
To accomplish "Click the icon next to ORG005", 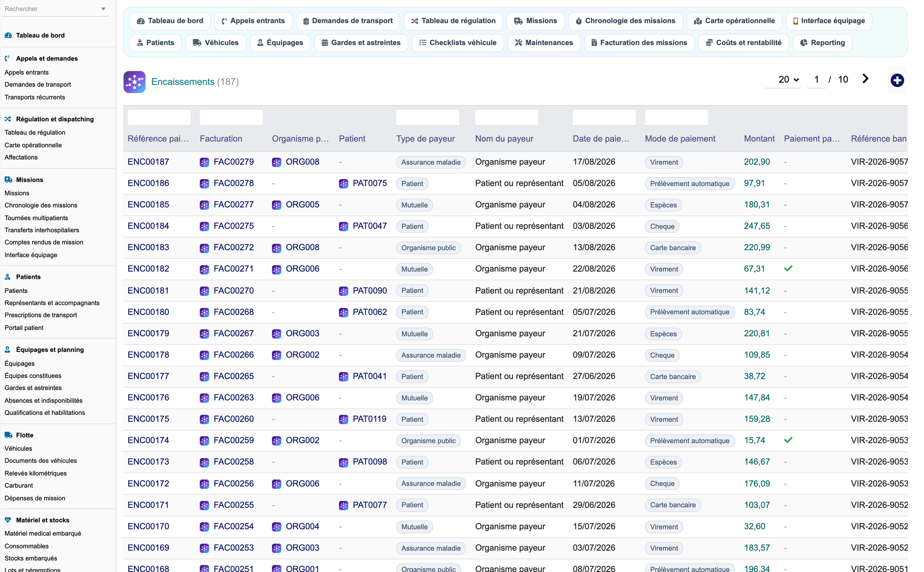I will point(276,205).
